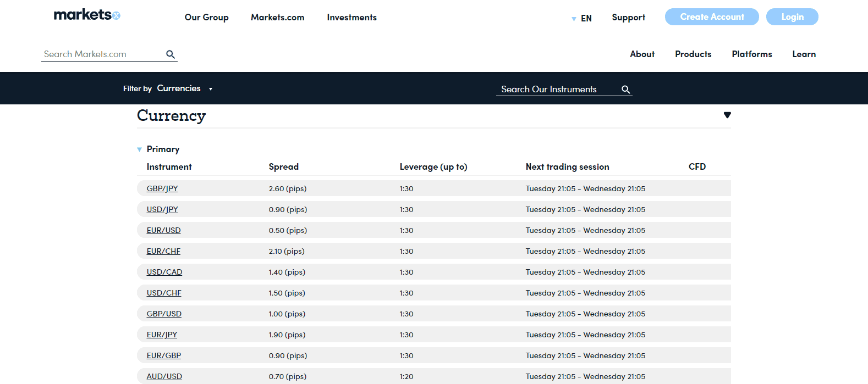Open the Our Group menu
The height and width of the screenshot is (384, 868).
206,18
